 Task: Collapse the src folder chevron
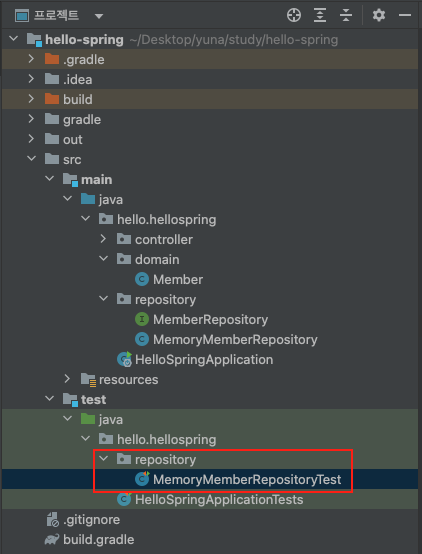[x=32, y=159]
